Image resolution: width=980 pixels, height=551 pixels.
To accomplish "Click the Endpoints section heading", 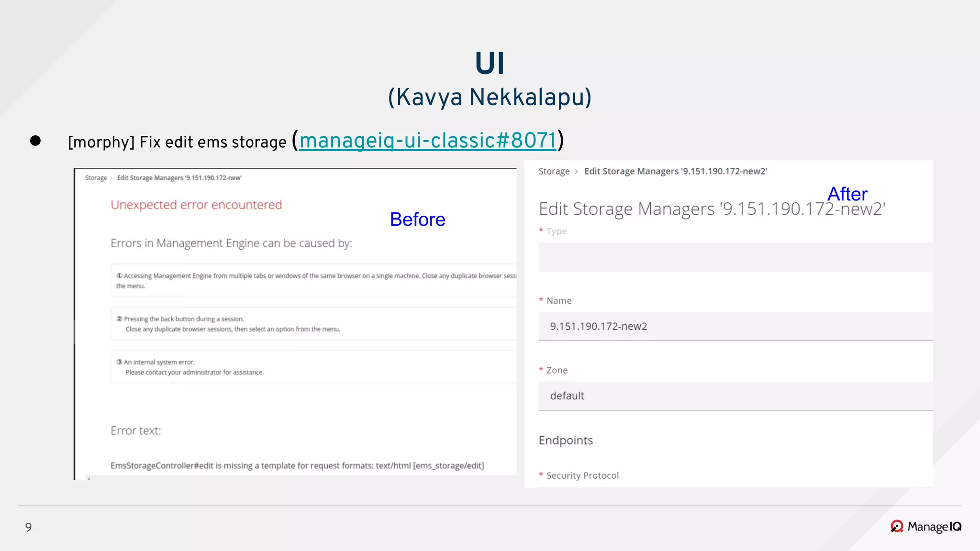I will [x=566, y=440].
